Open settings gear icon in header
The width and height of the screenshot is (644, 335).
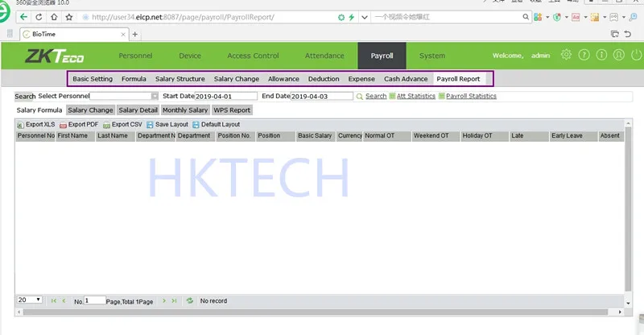566,55
